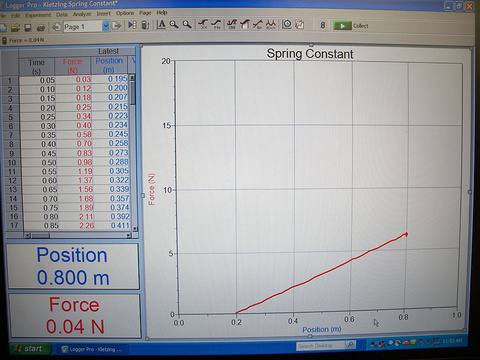The width and height of the screenshot is (480, 360).
Task: Apply Linear Fit toolbar icon
Action: 258,24
